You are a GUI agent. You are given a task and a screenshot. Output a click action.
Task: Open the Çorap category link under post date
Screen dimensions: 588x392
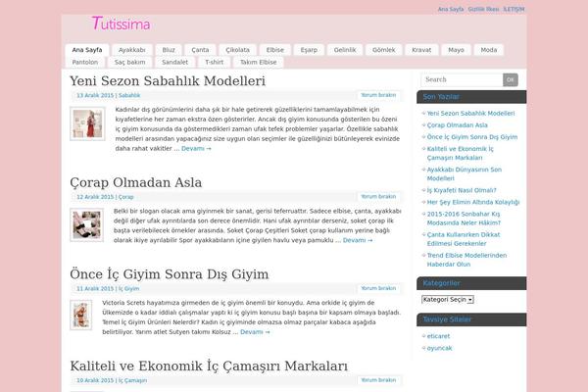tap(126, 197)
